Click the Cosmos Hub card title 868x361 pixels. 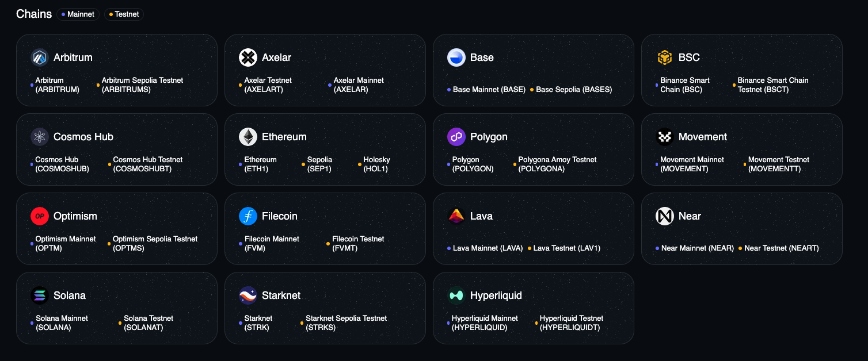[x=83, y=137]
